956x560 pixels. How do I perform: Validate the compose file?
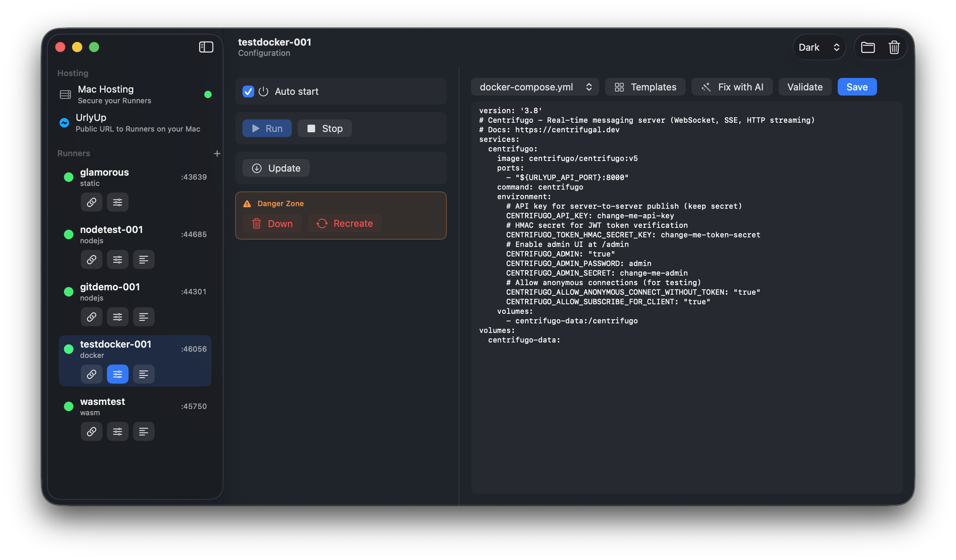(805, 87)
